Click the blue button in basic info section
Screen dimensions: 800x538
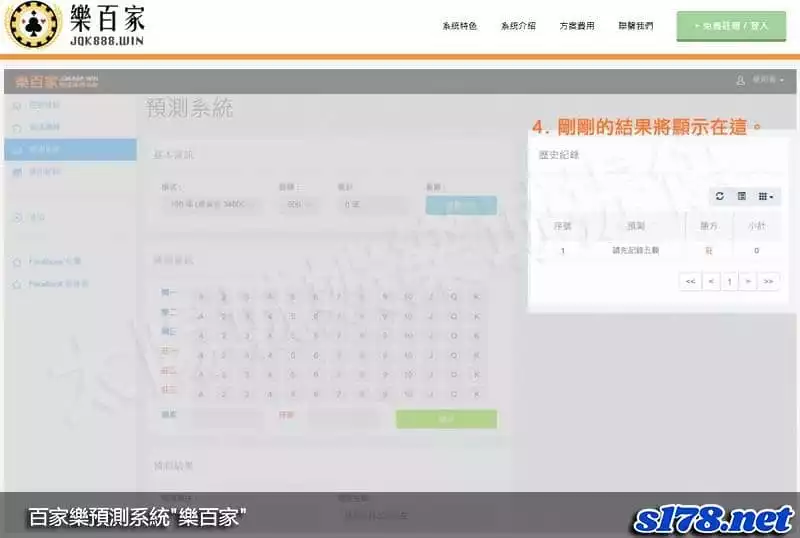tap(461, 205)
